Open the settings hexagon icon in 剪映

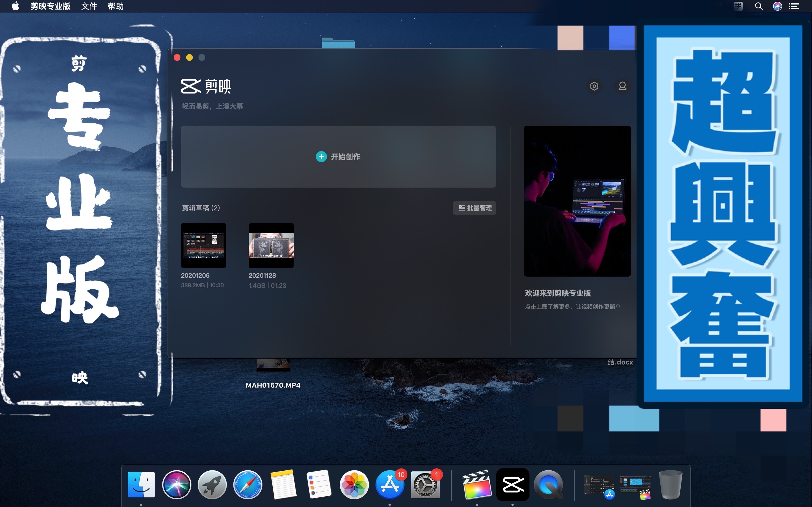[x=594, y=86]
